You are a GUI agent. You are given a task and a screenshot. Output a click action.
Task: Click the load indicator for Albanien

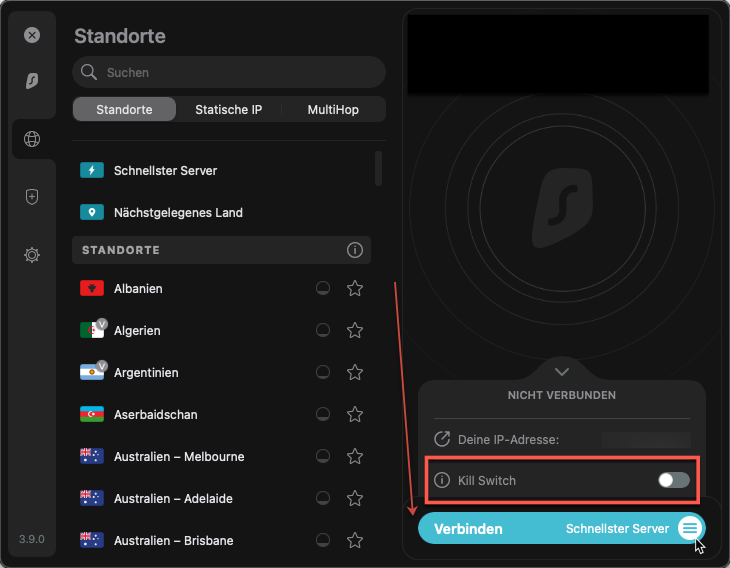click(x=323, y=288)
